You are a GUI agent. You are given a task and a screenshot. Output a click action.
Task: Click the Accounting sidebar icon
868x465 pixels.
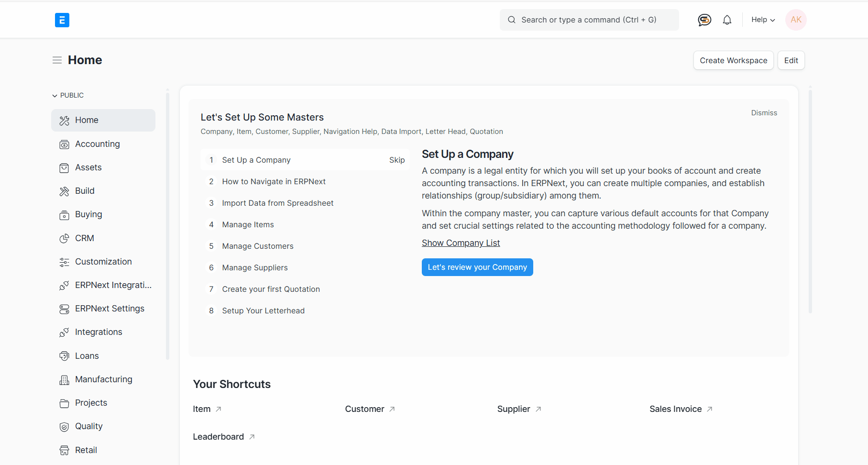(64, 144)
